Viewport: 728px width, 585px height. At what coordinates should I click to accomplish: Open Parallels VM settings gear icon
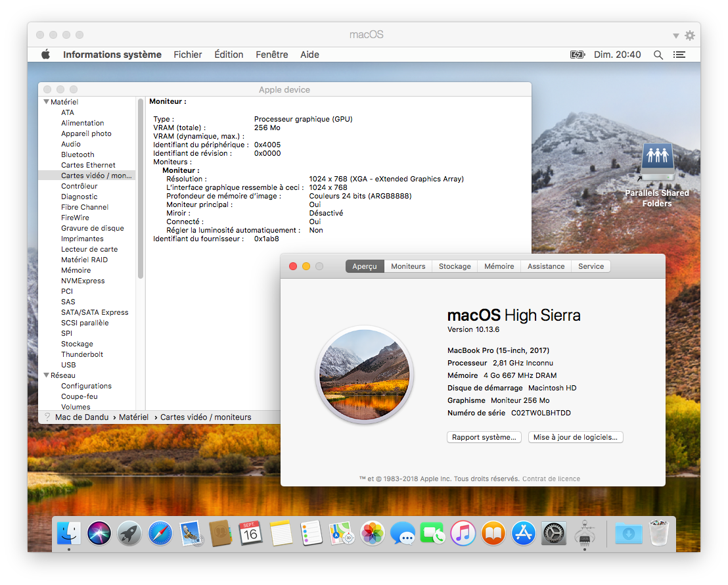690,35
